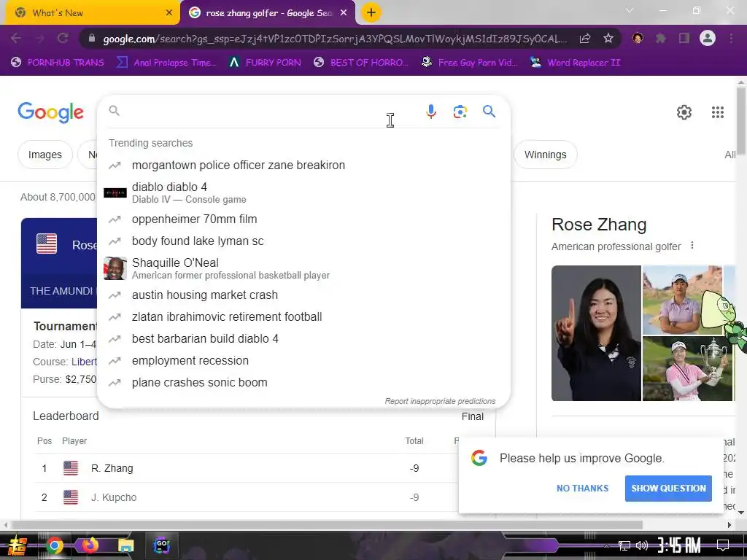Open the BEST OF HORRO... bookmark
Viewport: 747px width, 560px height.
click(x=361, y=63)
